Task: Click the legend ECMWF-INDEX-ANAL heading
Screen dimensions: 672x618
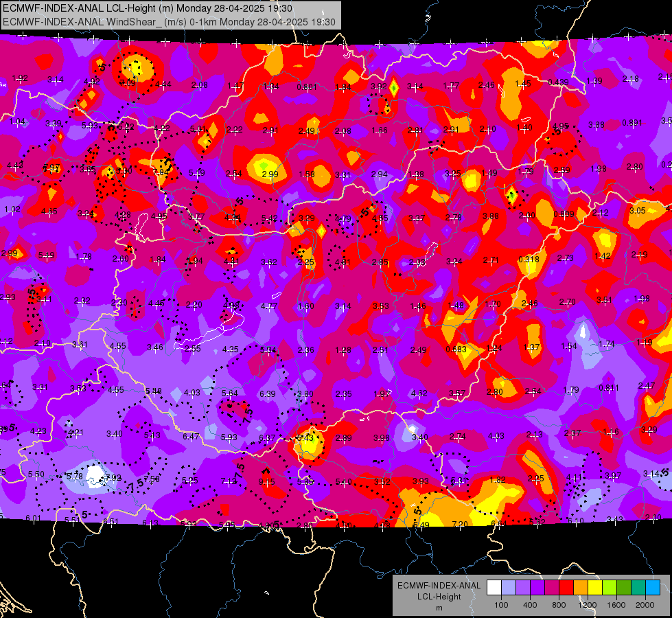Action: 439,586
